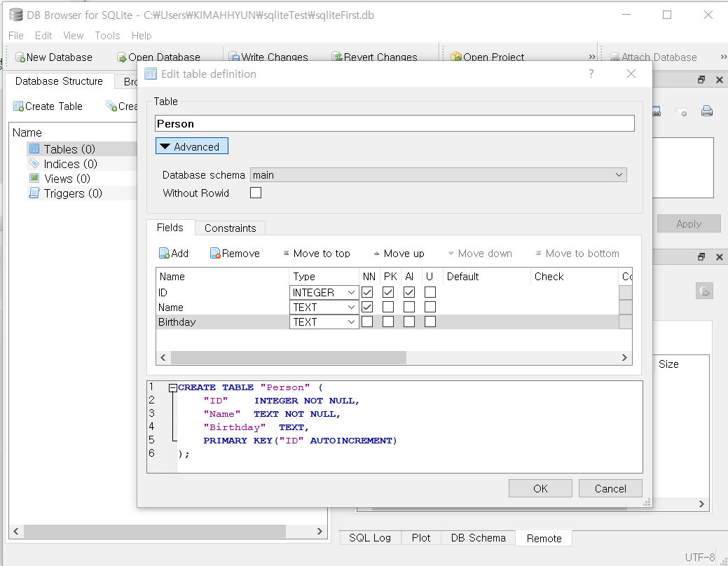Undock the upper right side panel
This screenshot has height=566, width=728.
click(701, 80)
